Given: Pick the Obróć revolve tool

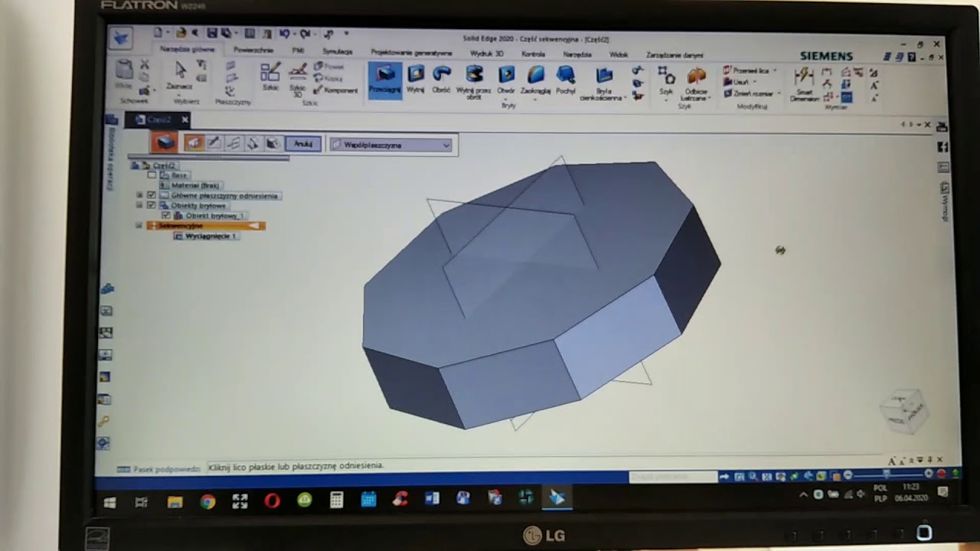Looking at the screenshot, I should pos(442,79).
